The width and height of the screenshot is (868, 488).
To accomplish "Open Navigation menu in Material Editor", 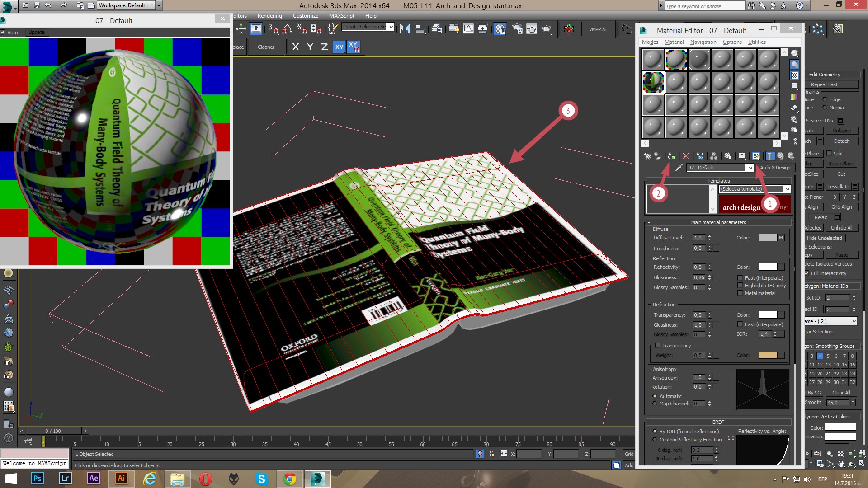I will [x=703, y=42].
